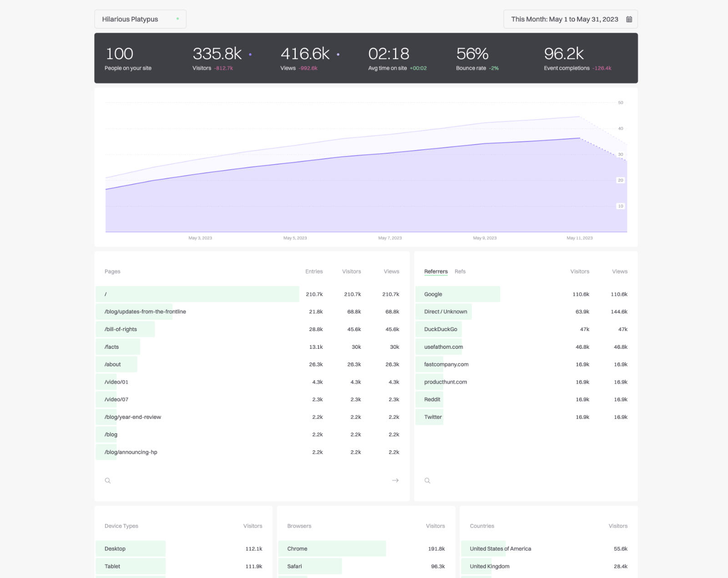Screen dimensions: 728x578
Task: Filter by Chrome browser row
Action: pyautogui.click(x=366, y=549)
